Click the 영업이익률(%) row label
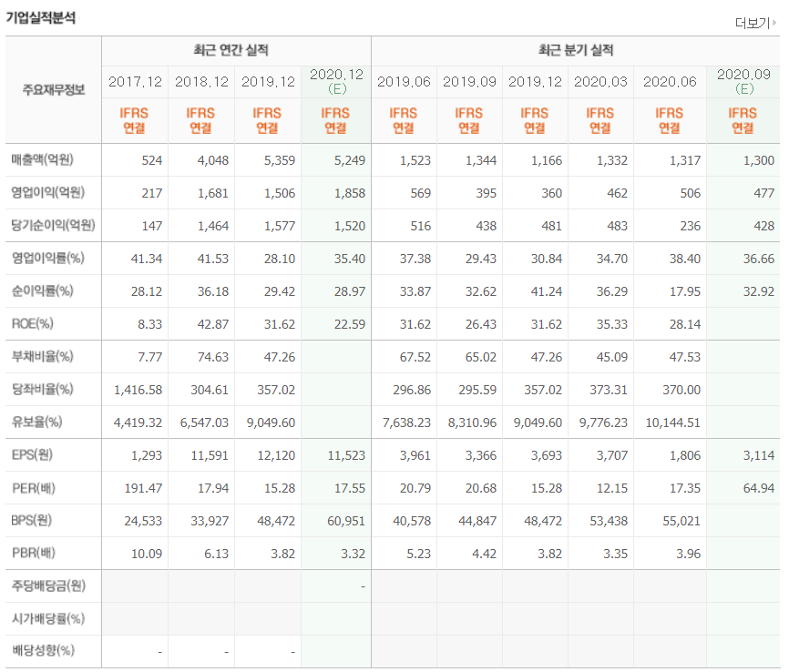 tap(47, 258)
